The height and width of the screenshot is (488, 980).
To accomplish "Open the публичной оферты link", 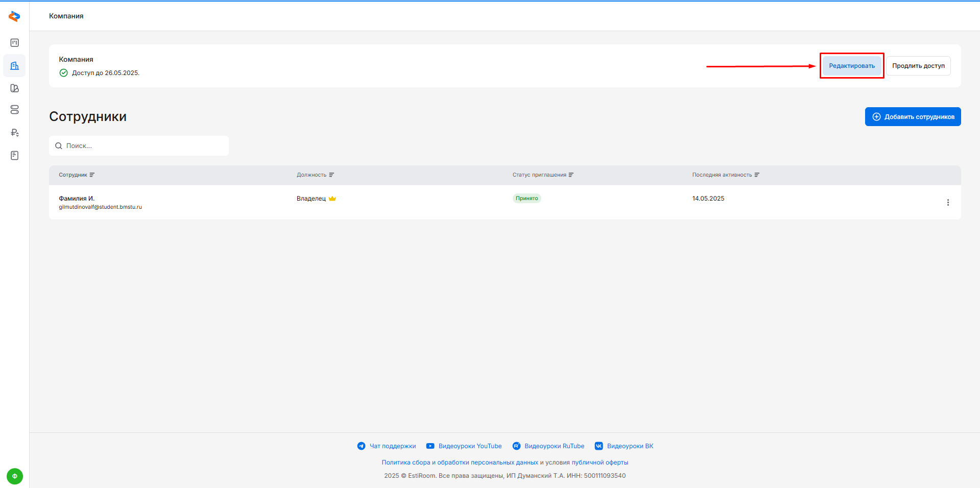I will [x=600, y=462].
